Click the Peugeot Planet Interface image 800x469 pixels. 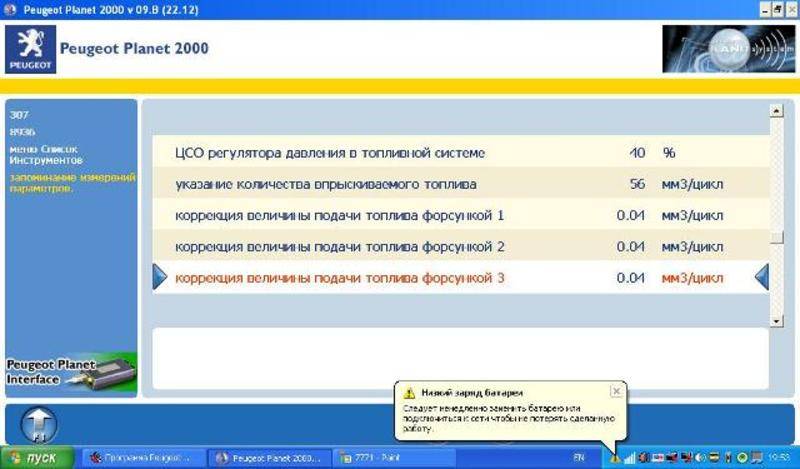click(71, 371)
